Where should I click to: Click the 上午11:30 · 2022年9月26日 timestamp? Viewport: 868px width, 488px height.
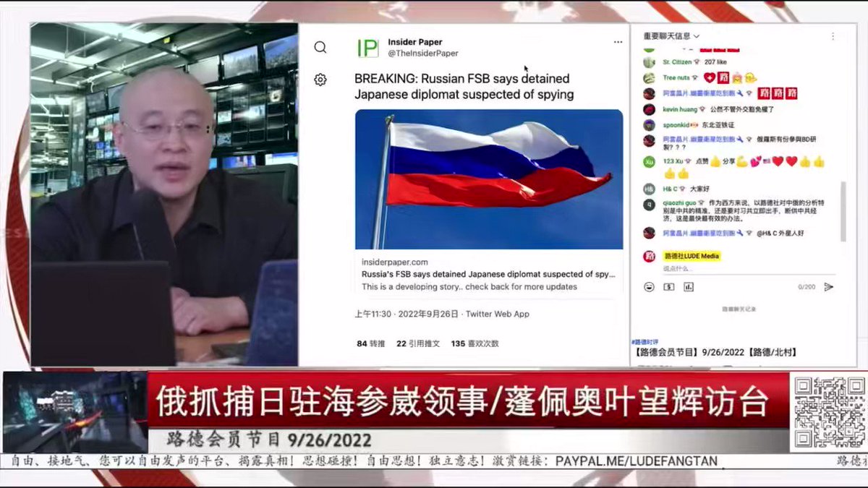pos(407,314)
